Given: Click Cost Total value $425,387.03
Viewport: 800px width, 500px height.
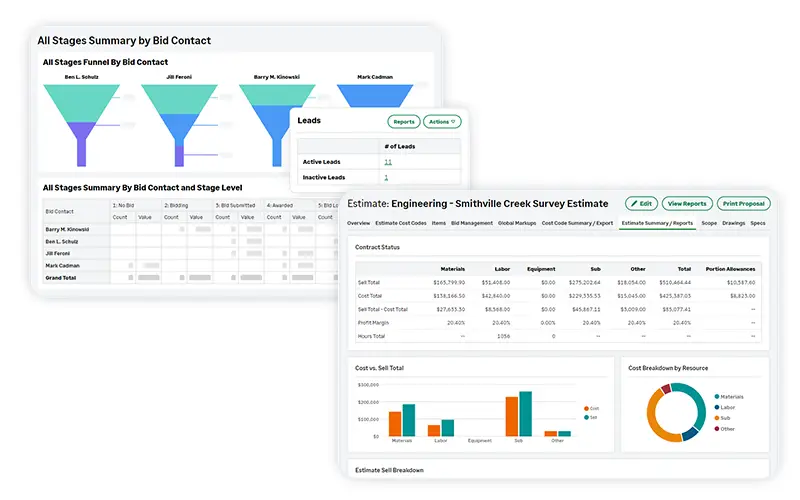Looking at the screenshot, I should click(674, 296).
